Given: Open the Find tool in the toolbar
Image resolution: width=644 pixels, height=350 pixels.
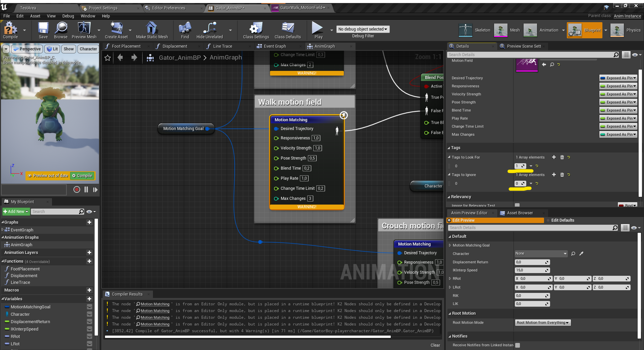Looking at the screenshot, I should pyautogui.click(x=185, y=30).
